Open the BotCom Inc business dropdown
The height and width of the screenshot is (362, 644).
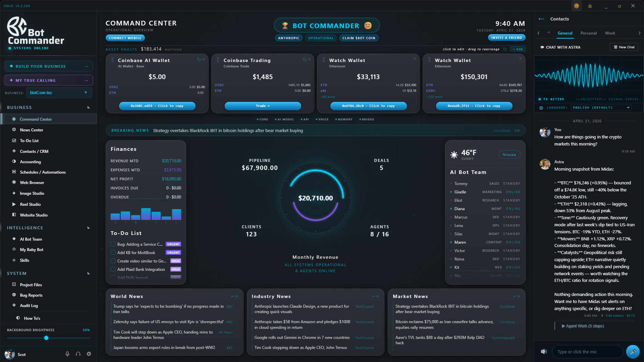coord(59,93)
